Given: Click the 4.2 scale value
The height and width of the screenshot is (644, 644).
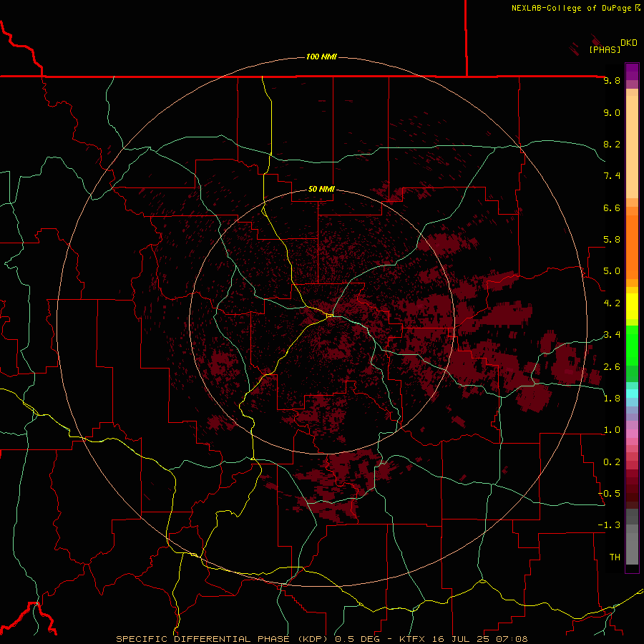Looking at the screenshot, I should click(612, 303).
